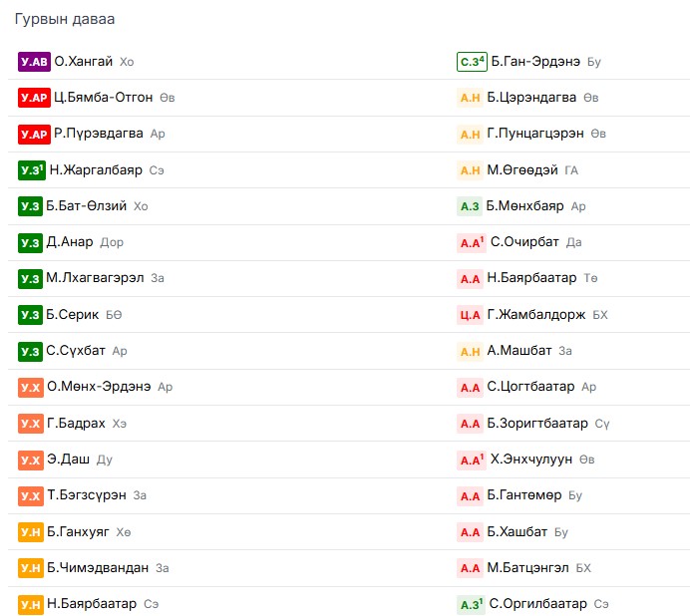The height and width of the screenshot is (616, 690).
Task: Click the А.Н badge beside А.Машбат
Action: pos(470,351)
